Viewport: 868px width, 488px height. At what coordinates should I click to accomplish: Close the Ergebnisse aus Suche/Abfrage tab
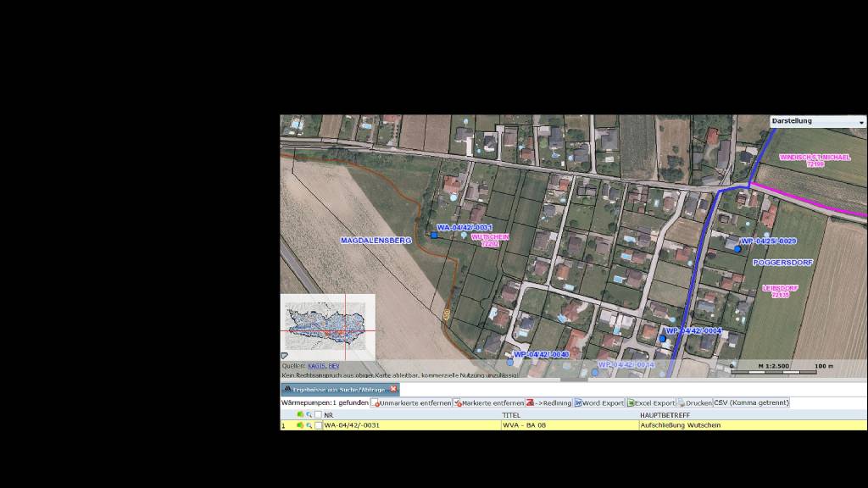coord(393,390)
